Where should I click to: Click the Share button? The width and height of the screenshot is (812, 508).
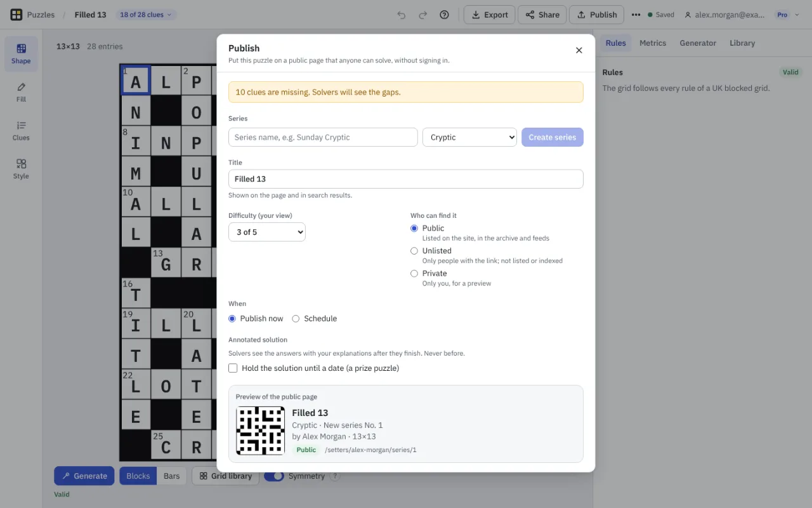point(542,15)
